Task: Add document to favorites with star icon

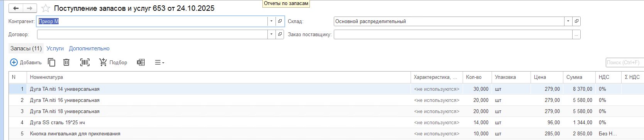Action: pos(46,8)
